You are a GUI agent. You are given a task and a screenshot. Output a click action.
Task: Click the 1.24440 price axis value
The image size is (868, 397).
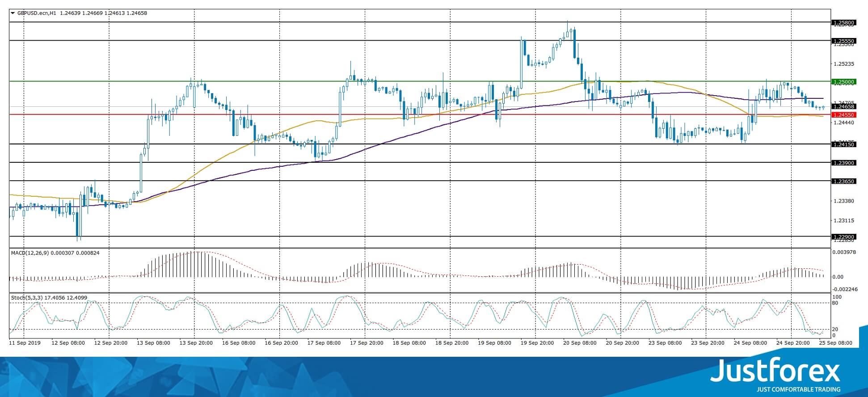click(843, 122)
